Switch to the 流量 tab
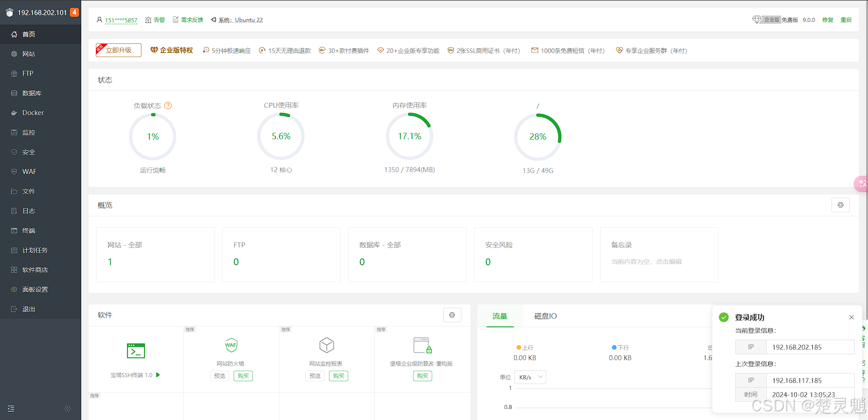 (500, 316)
